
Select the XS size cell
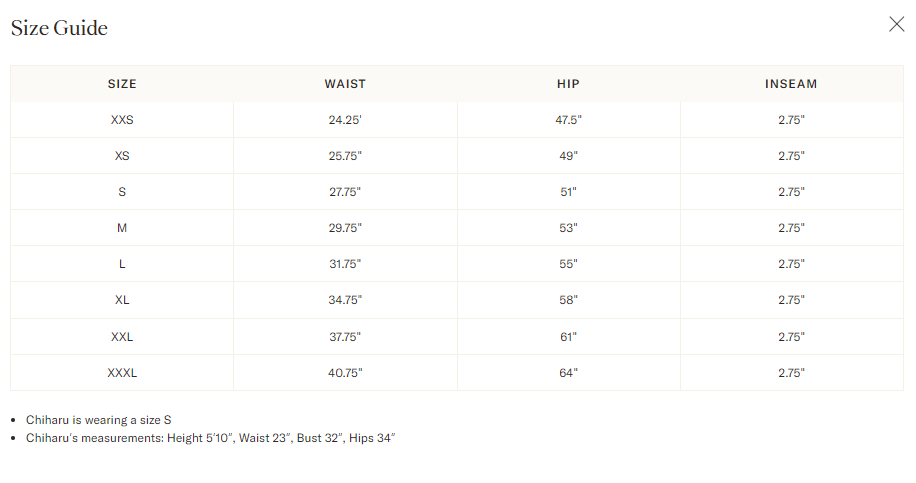[x=122, y=156]
